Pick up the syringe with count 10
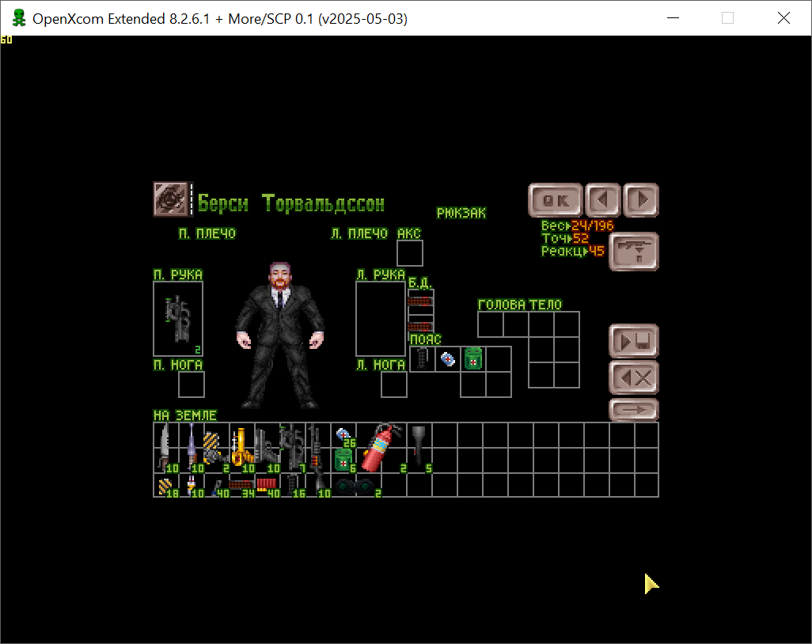Screen dimensions: 812x644 click(192, 487)
